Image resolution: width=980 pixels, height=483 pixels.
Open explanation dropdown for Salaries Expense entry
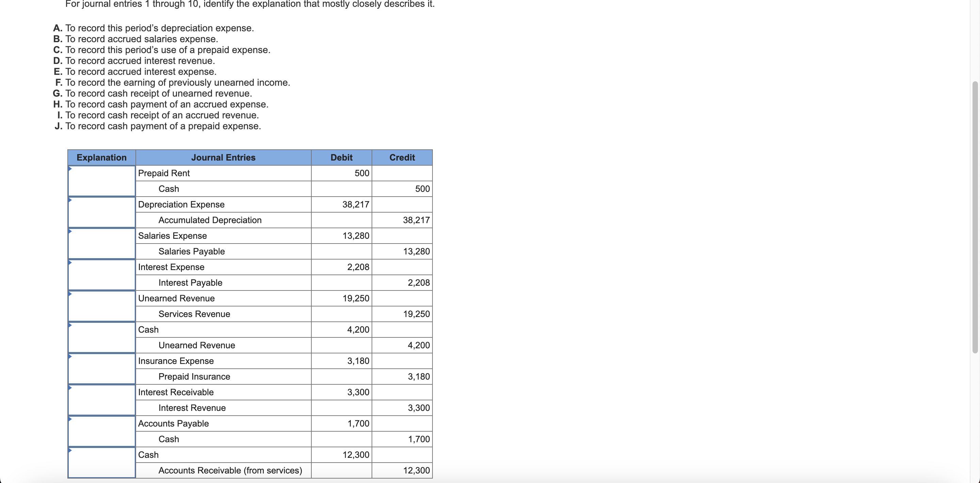102,244
